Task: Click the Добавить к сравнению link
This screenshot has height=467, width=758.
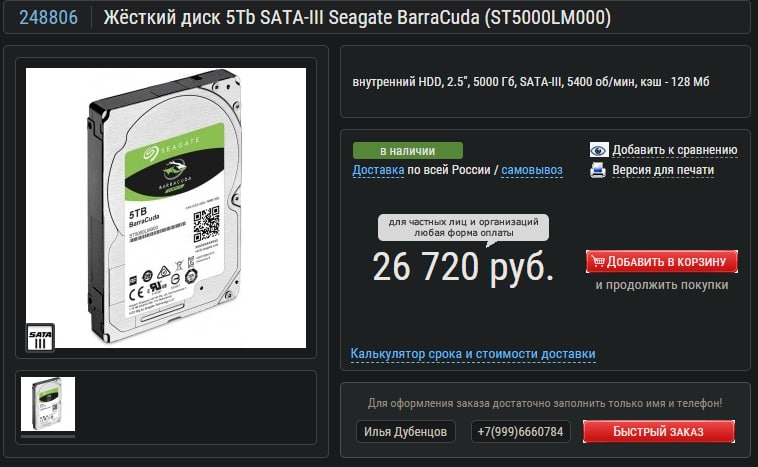Action: pyautogui.click(x=674, y=150)
